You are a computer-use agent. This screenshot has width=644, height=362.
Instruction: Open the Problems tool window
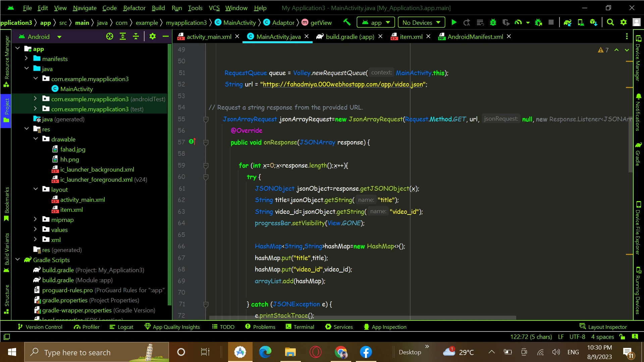[x=260, y=327]
